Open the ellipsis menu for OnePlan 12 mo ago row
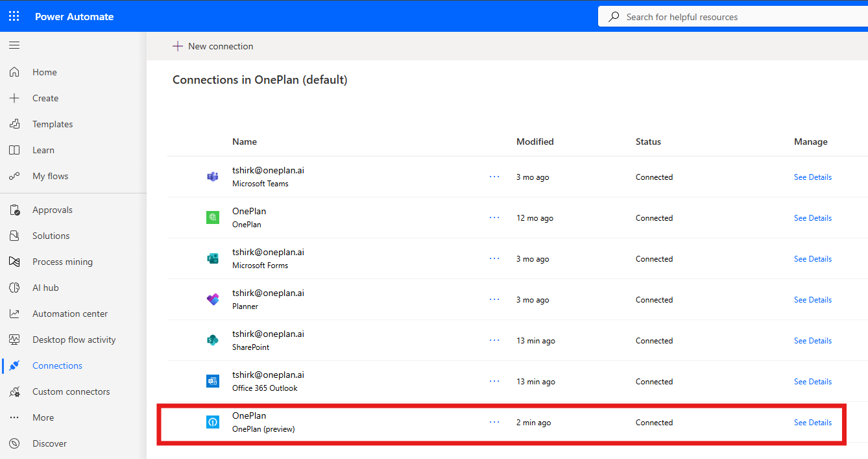The image size is (868, 459). pos(494,217)
